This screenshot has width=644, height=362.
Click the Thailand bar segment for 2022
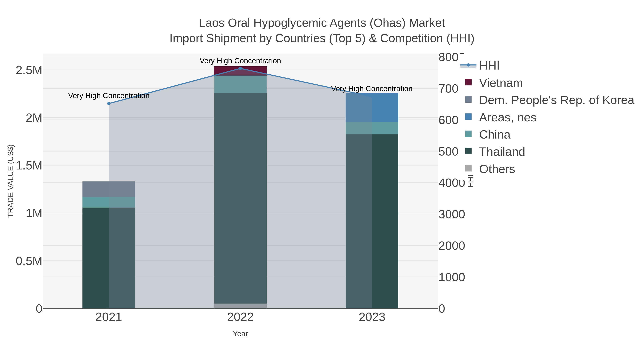pyautogui.click(x=240, y=198)
